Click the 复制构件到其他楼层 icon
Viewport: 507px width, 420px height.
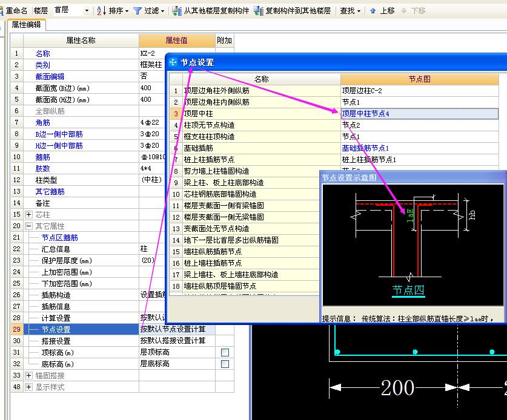pos(259,11)
